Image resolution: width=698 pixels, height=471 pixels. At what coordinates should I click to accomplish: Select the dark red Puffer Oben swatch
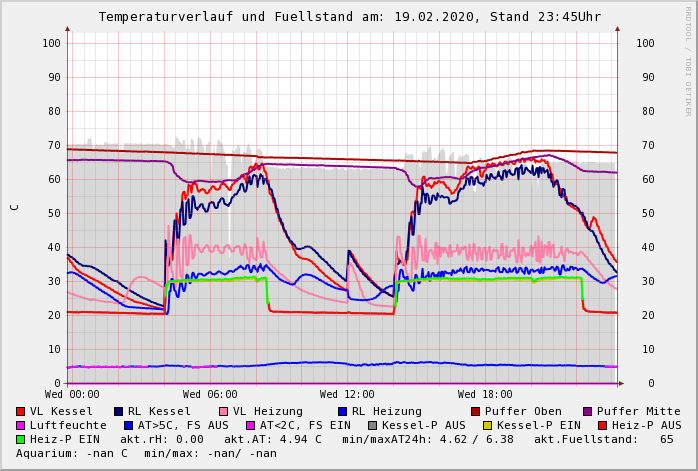pyautogui.click(x=475, y=411)
